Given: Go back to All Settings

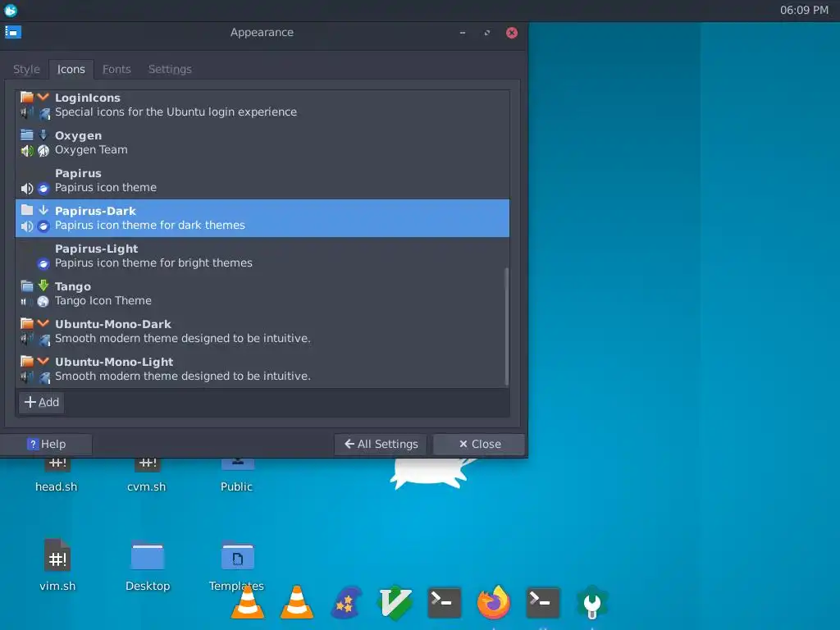Looking at the screenshot, I should tap(381, 444).
